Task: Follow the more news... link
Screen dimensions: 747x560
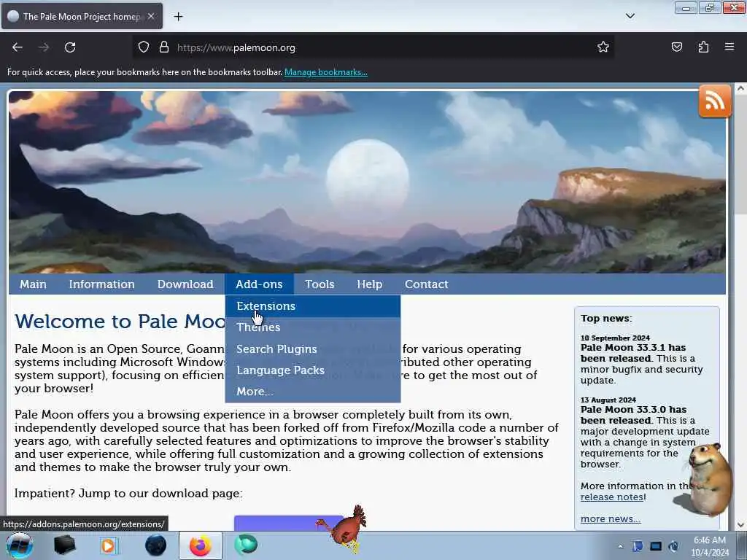Action: (611, 519)
